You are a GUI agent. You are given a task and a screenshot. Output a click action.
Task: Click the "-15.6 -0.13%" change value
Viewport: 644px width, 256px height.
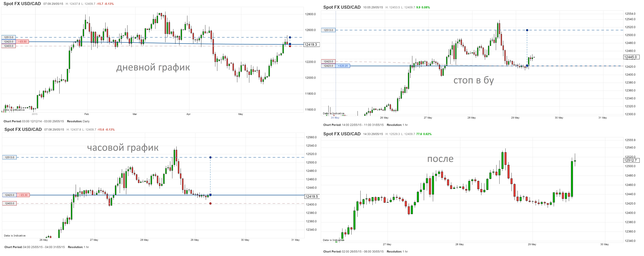[106, 130]
